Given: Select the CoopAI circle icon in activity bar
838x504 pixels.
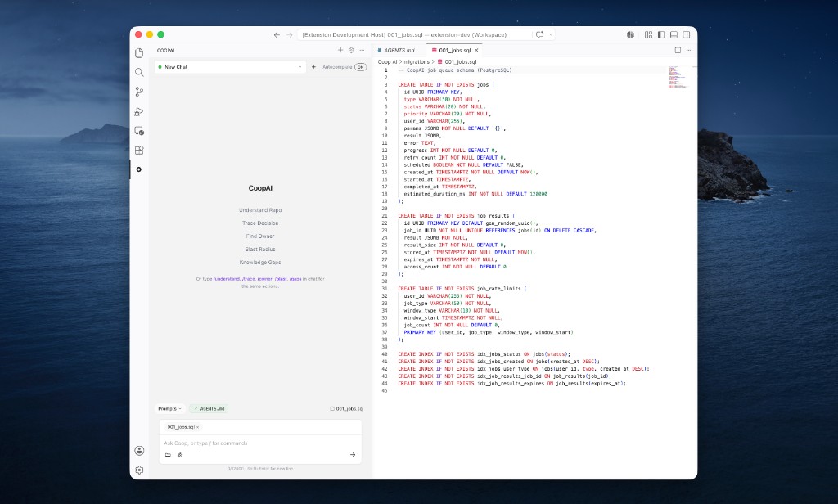Looking at the screenshot, I should click(x=139, y=169).
